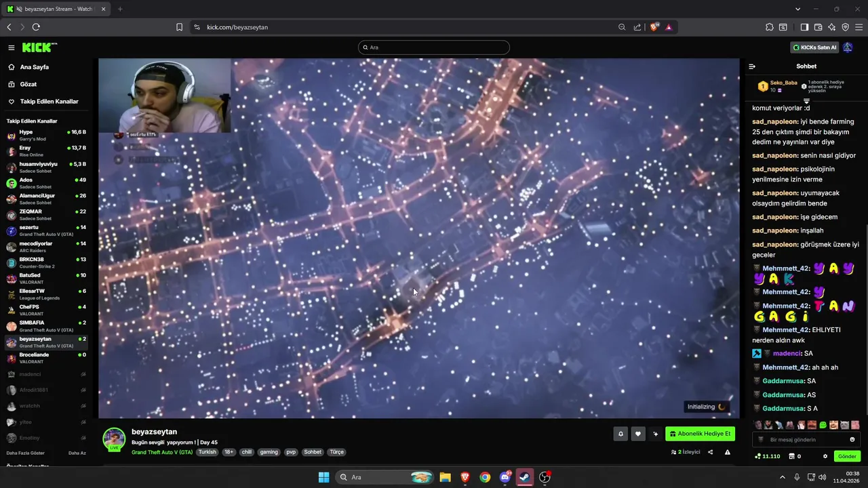868x488 pixels.
Task: Open the channel points 11.110 balance
Action: (x=768, y=456)
